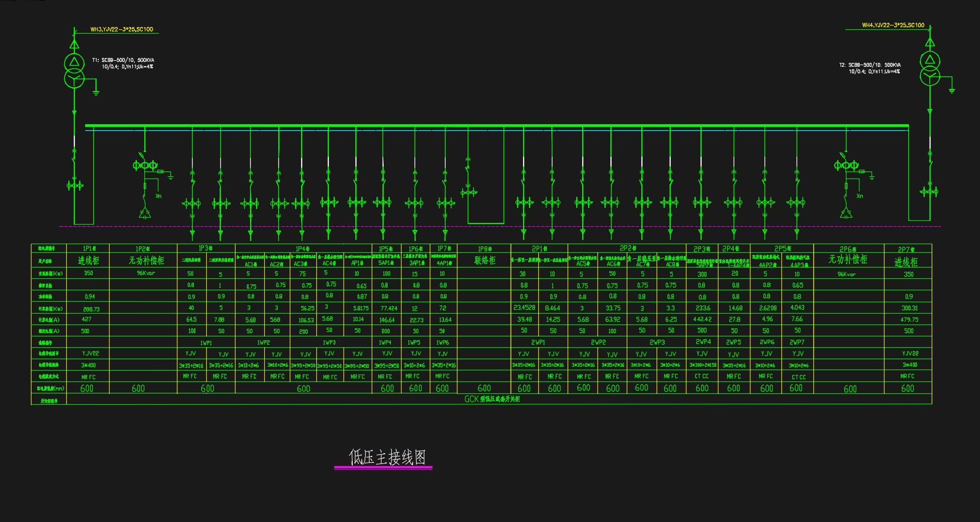Select the 2WP7 circuit number cell
Image resolution: width=980 pixels, height=522 pixels.
point(797,342)
